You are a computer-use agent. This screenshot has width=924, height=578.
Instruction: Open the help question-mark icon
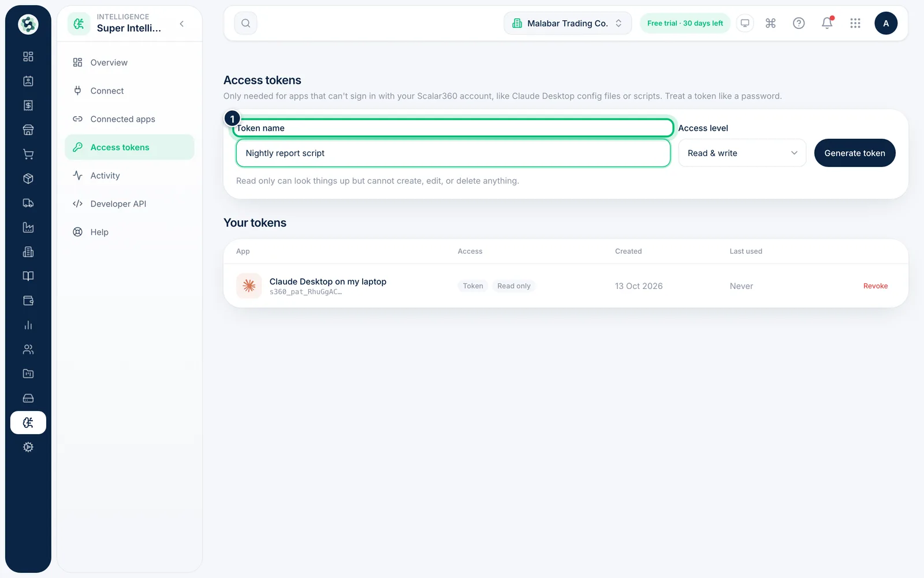click(799, 23)
